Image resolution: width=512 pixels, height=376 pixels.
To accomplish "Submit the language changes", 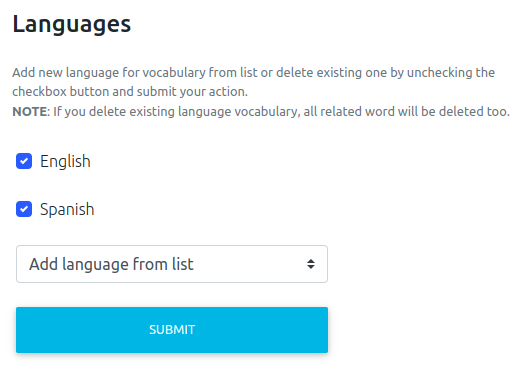I will tap(172, 330).
